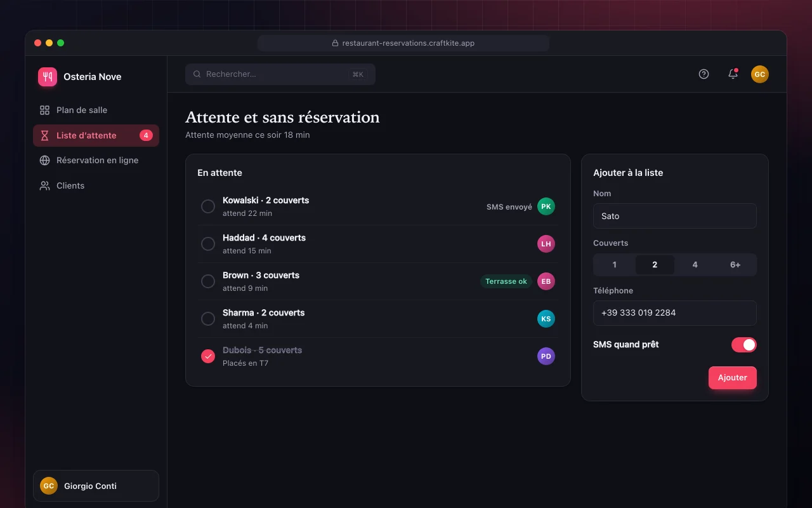Select the 2 couverts option
Screen dimensions: 812x508
pyautogui.click(x=655, y=265)
